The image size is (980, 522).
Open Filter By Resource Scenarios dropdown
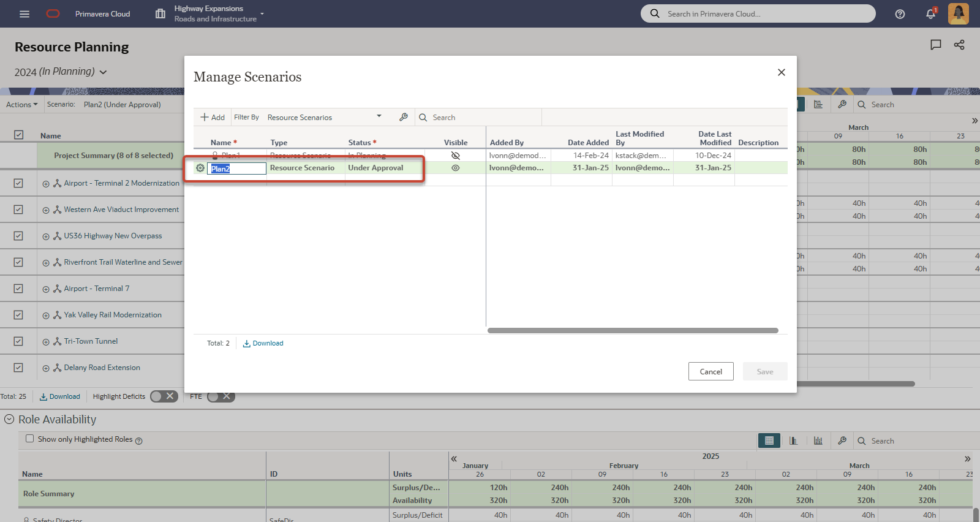point(324,117)
